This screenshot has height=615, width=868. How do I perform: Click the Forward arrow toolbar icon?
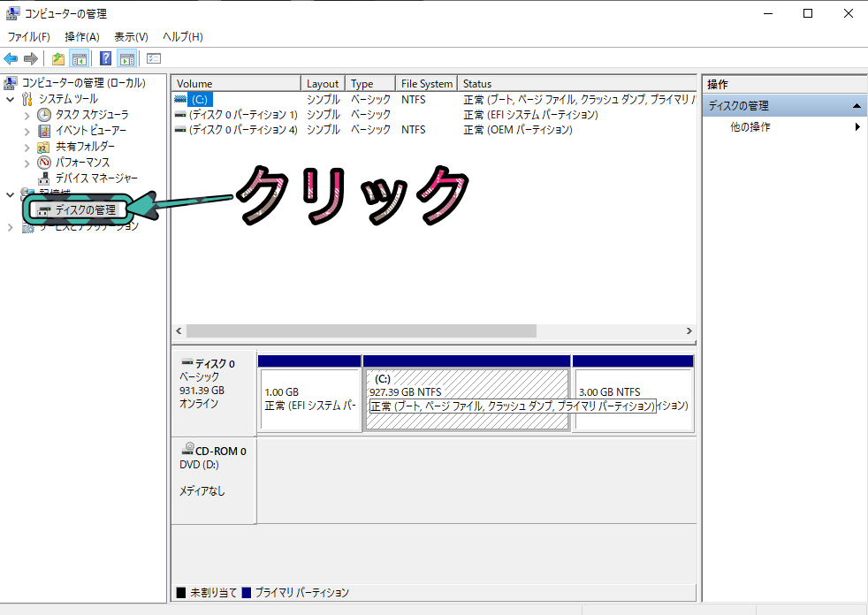pos(31,58)
